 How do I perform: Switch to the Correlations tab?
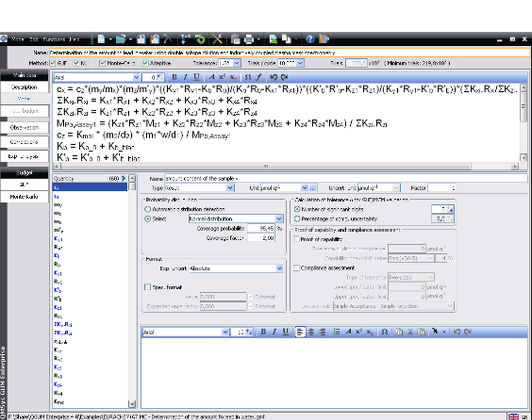24,142
